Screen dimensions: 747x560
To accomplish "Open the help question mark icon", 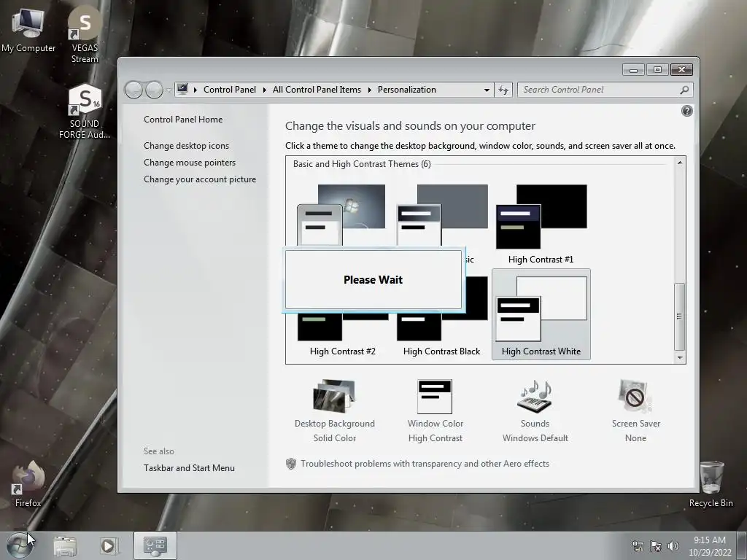I will pyautogui.click(x=686, y=111).
